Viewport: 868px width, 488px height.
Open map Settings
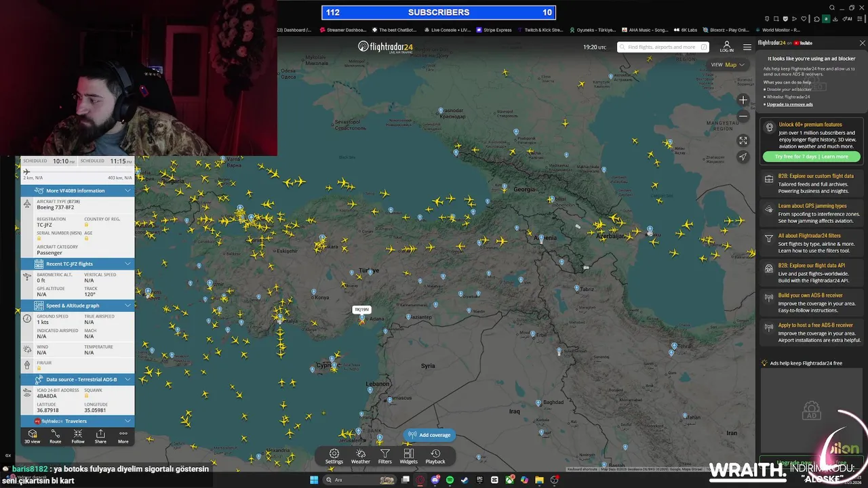click(334, 457)
